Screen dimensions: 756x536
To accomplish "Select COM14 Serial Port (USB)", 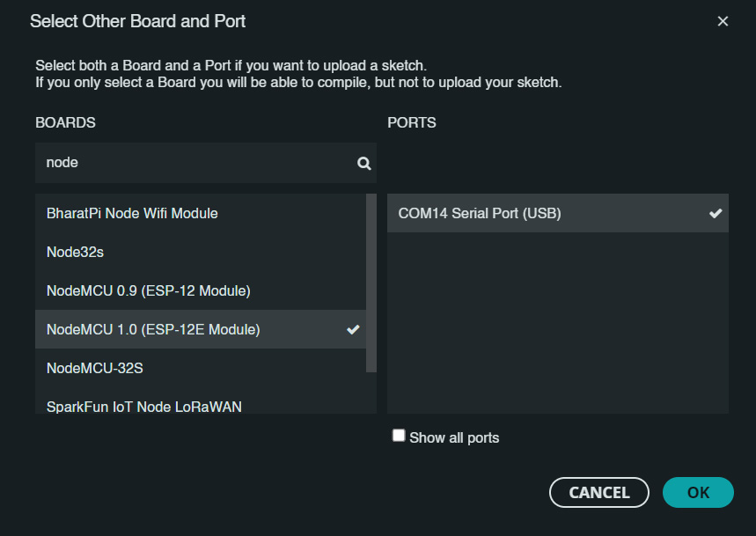I will pyautogui.click(x=558, y=213).
